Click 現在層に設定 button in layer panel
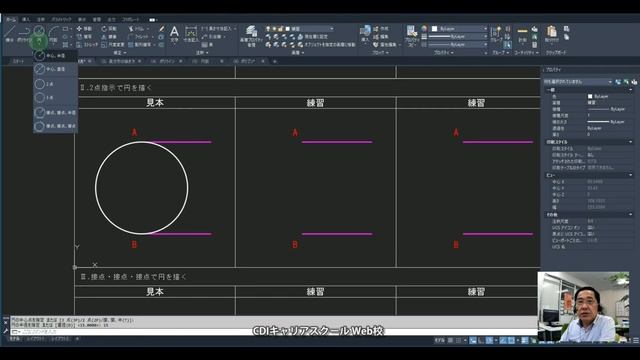The width and height of the screenshot is (640, 360). tap(313, 37)
